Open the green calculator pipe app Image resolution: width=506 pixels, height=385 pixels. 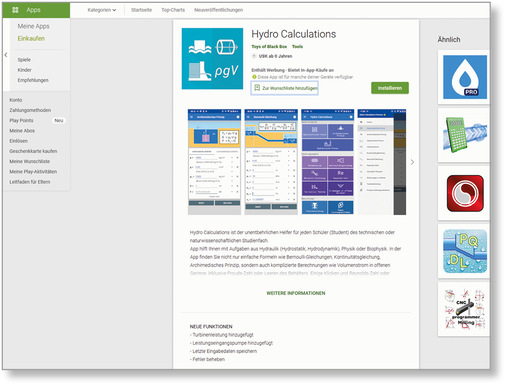465,135
